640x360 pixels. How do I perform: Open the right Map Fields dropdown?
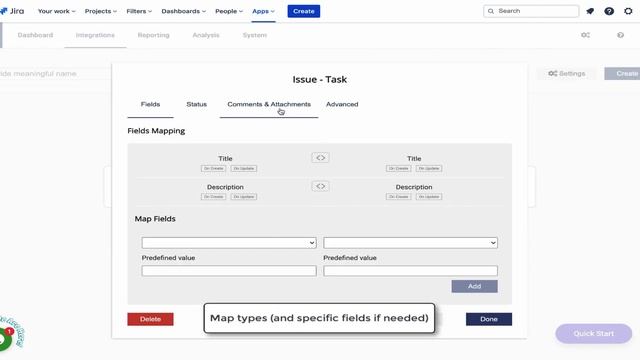pos(410,243)
